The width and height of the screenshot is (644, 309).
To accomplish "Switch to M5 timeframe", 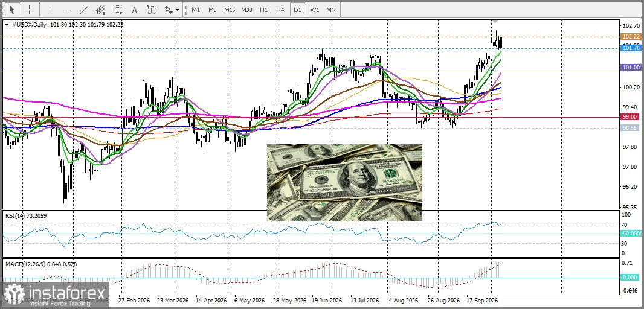I will (212, 10).
